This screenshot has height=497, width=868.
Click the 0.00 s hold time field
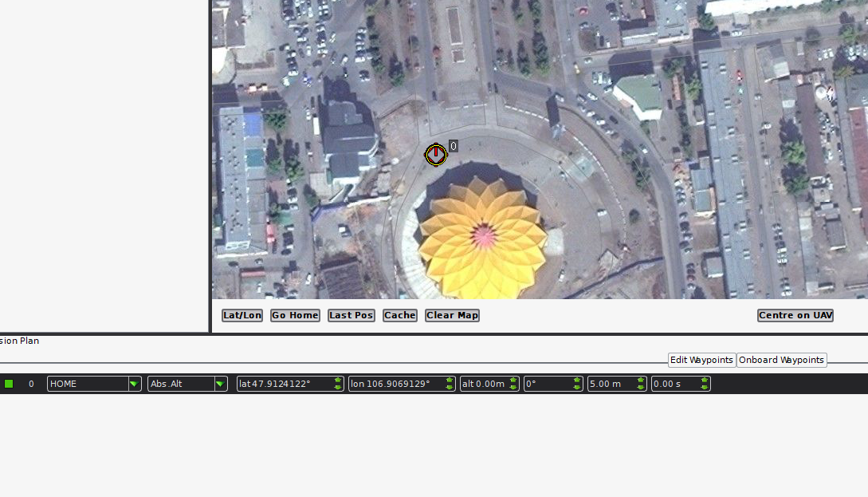pos(681,384)
